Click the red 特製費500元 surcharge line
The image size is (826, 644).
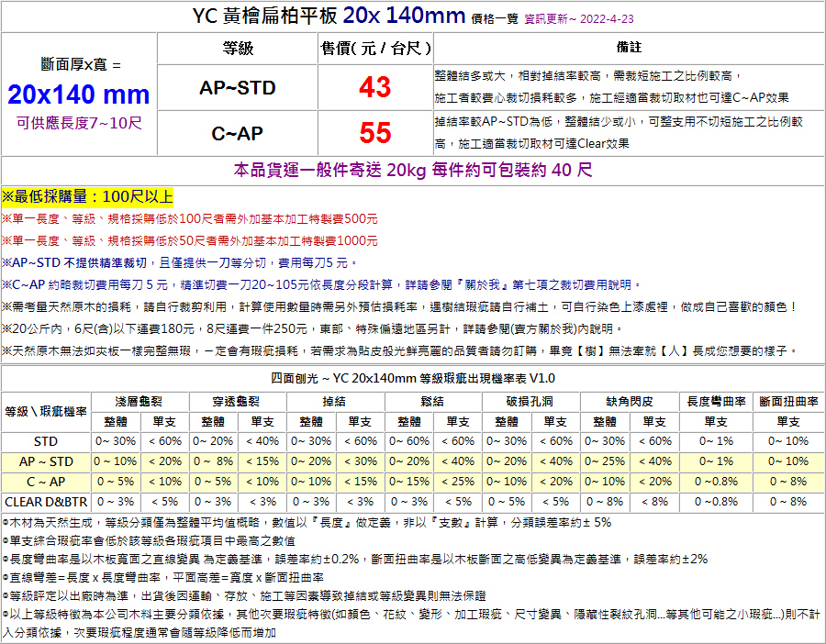point(190,219)
